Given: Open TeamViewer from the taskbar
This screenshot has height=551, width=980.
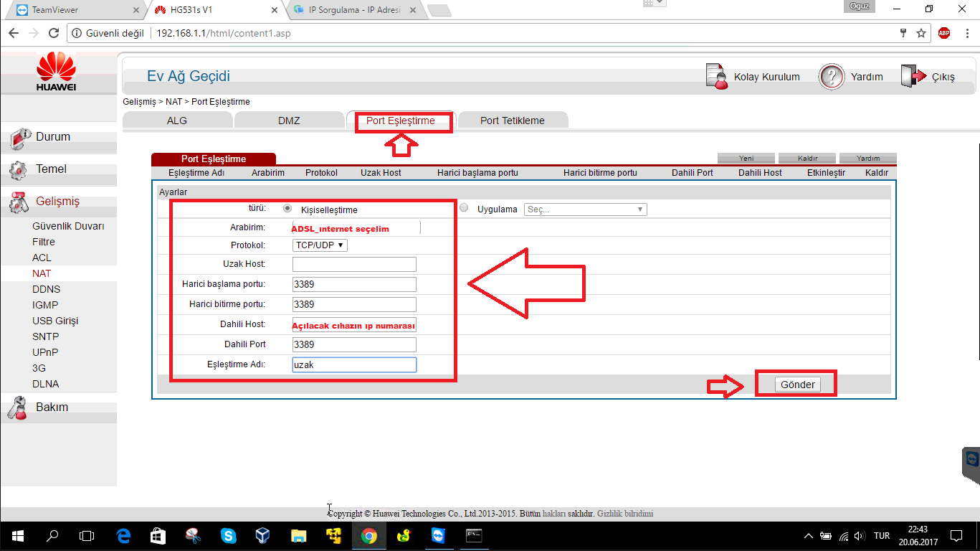Looking at the screenshot, I should (x=438, y=535).
